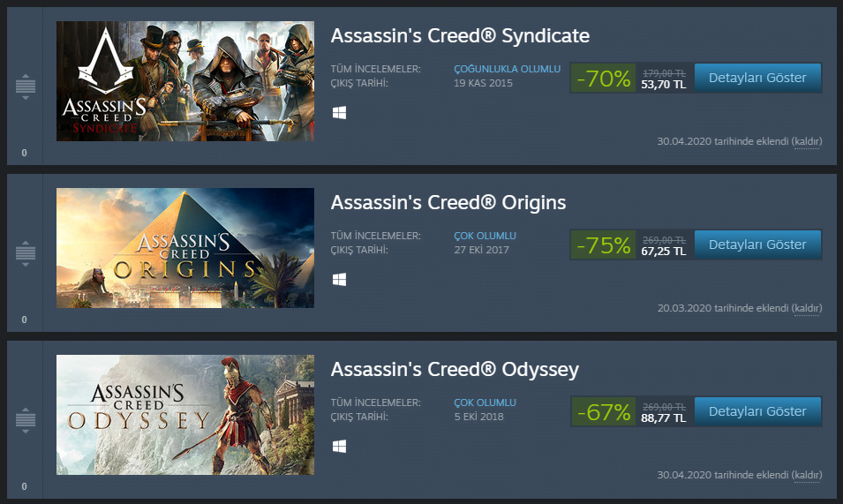Open the Assassin's Creed Odyssey cover image
The width and height of the screenshot is (843, 504).
point(185,414)
